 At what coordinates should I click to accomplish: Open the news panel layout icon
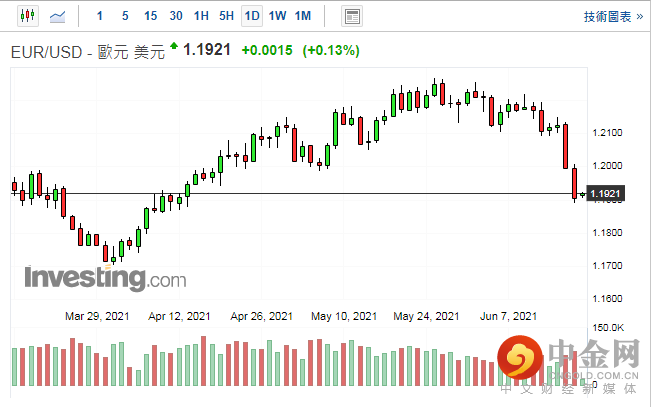tap(352, 17)
